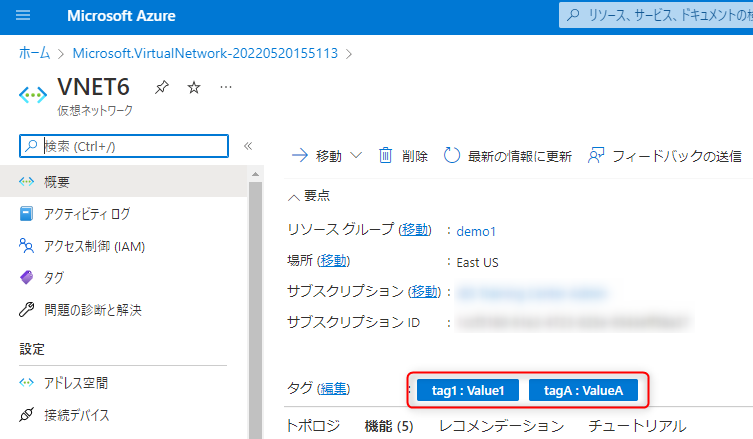753x439 pixels.
Task: Click the purple tag icon
Action: tap(26, 278)
